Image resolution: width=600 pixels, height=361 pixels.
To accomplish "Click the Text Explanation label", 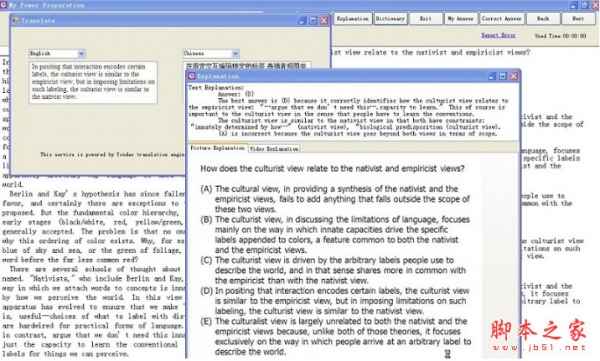I will coord(216,88).
